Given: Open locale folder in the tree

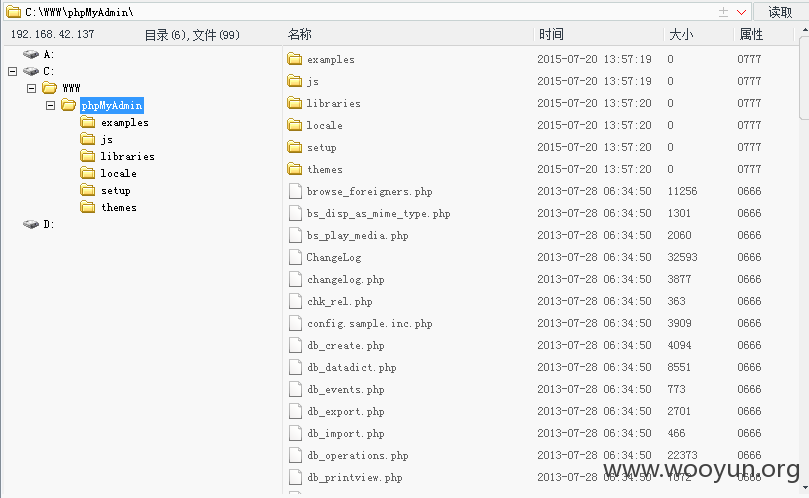Looking at the screenshot, I should click(x=118, y=173).
